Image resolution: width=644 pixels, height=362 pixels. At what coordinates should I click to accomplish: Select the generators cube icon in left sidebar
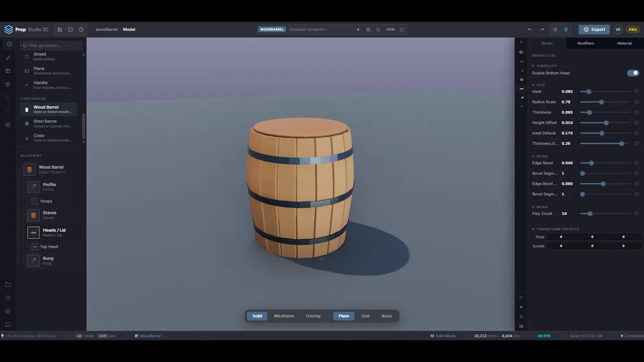click(x=9, y=44)
